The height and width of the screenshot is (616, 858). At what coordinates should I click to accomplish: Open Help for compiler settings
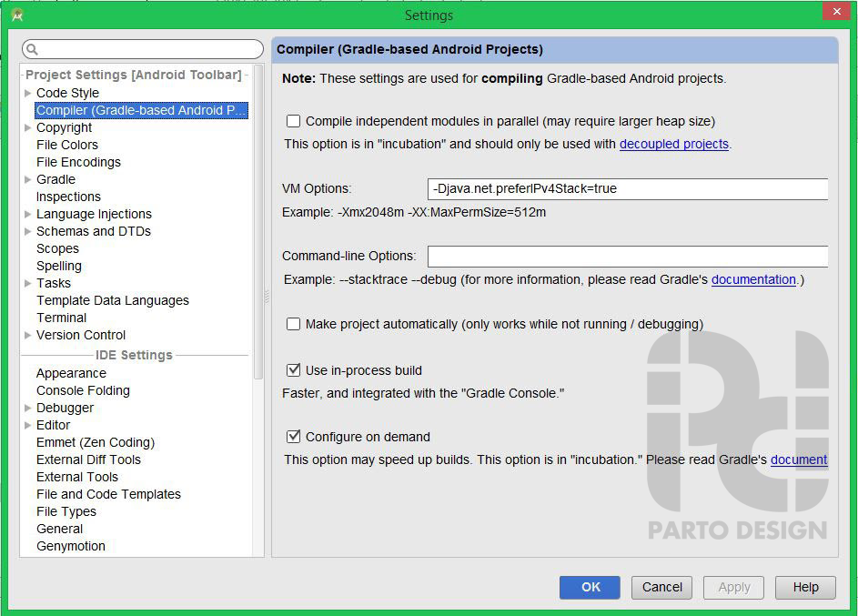pyautogui.click(x=805, y=588)
